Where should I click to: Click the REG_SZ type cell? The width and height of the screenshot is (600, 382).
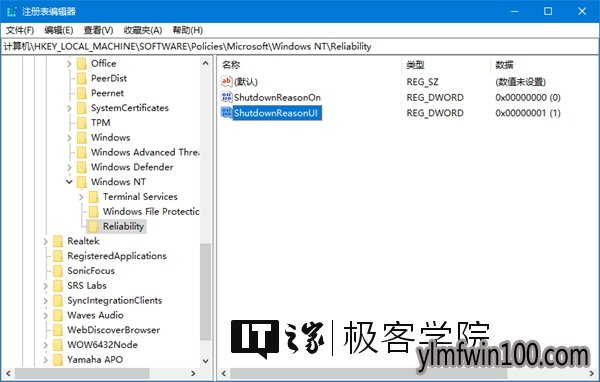tap(422, 82)
